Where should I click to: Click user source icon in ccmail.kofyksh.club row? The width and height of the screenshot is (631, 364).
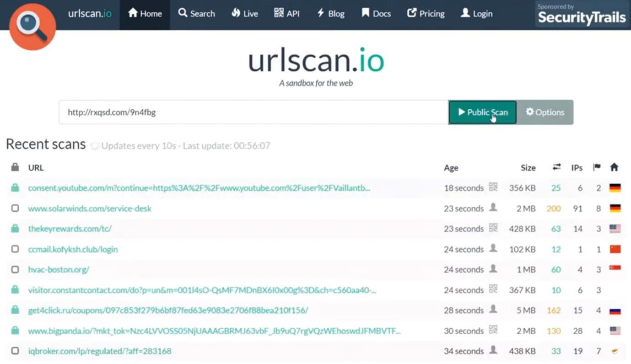493,248
